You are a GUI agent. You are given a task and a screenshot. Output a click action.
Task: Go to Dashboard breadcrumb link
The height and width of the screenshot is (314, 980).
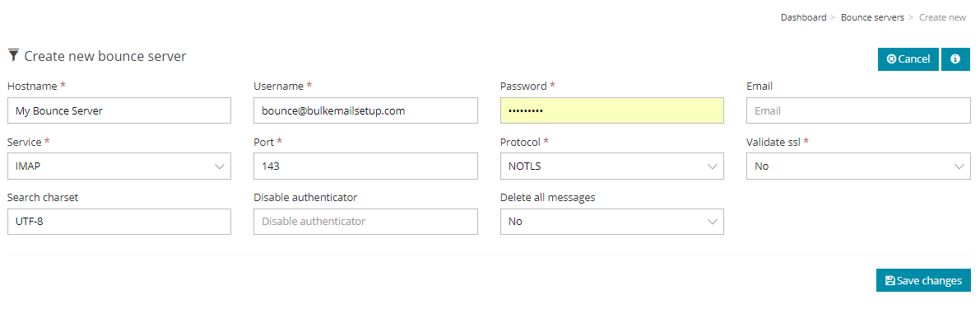click(803, 17)
